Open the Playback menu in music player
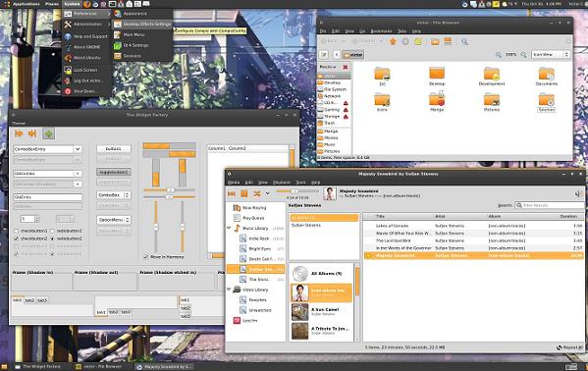The height and width of the screenshot is (371, 588). tap(282, 183)
